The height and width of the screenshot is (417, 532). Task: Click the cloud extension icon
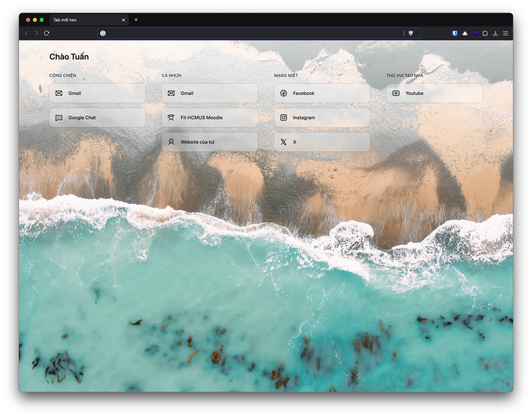pyautogui.click(x=465, y=33)
